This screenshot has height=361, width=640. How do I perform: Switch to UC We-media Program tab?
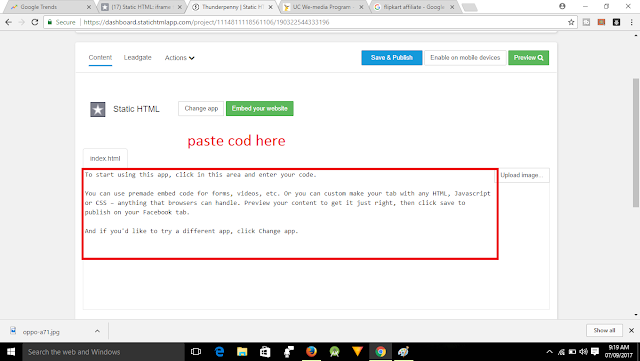322,7
